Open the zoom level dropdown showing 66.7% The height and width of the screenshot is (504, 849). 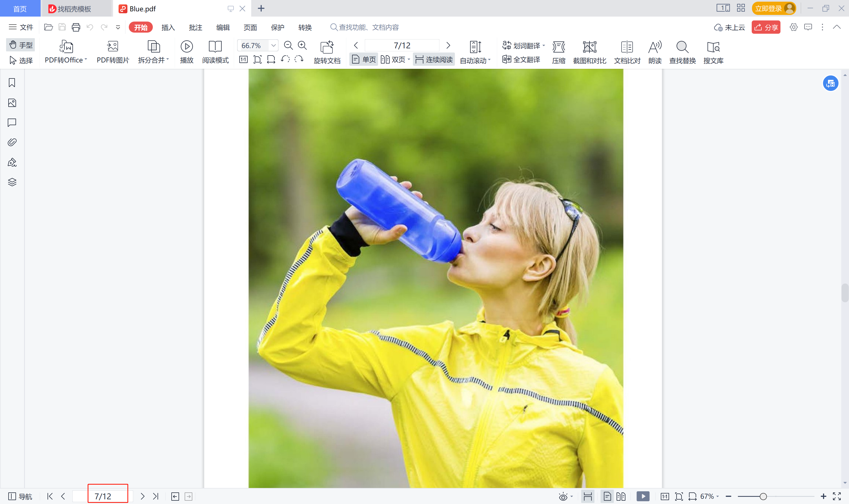pyautogui.click(x=273, y=45)
